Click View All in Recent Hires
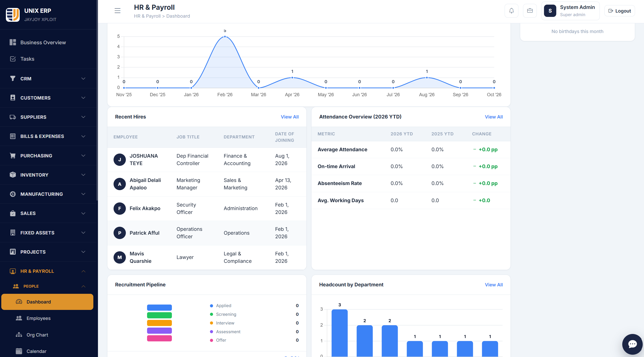The image size is (644, 357). tap(290, 117)
